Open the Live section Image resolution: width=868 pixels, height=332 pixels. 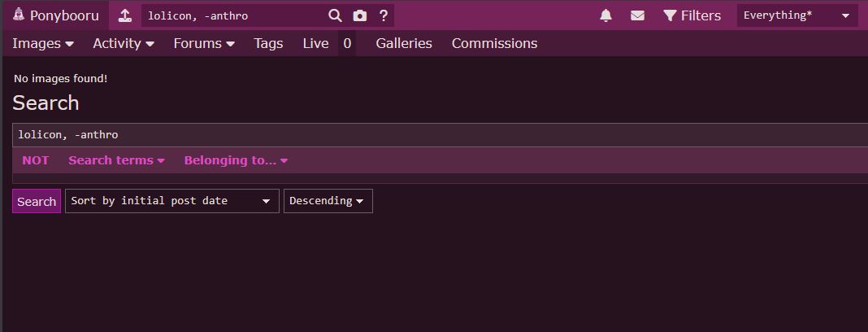coord(315,43)
